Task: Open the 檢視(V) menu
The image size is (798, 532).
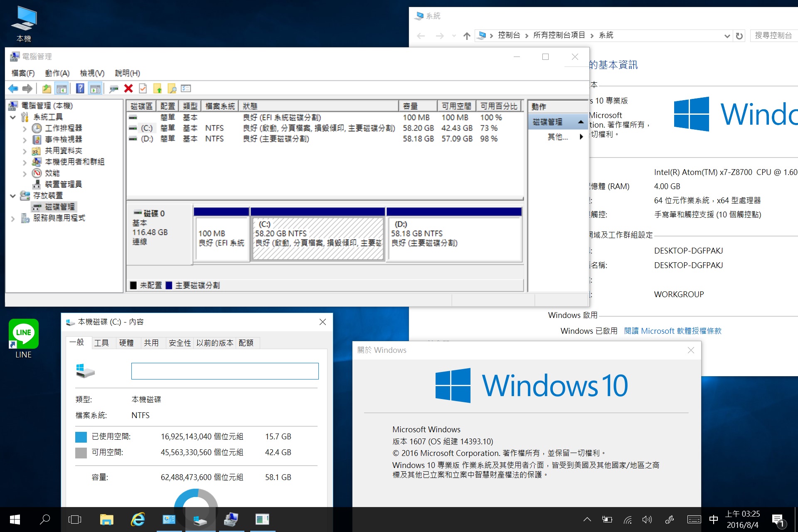Action: [92, 73]
